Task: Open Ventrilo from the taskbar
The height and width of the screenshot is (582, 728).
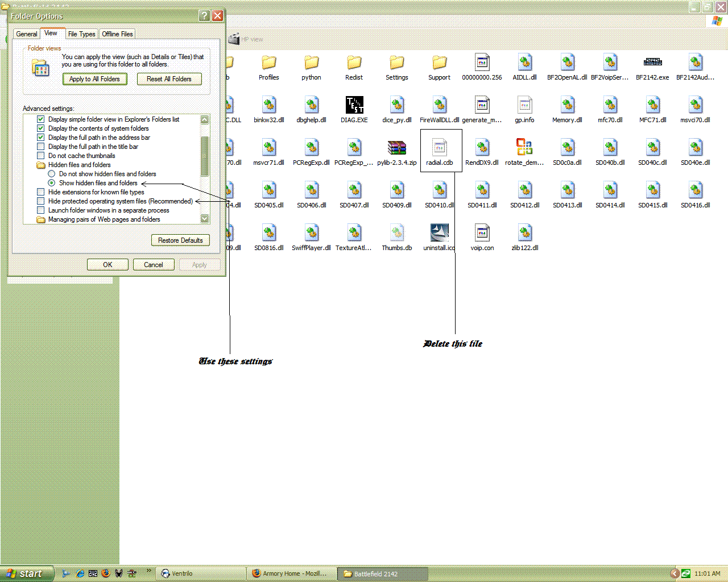Action: coord(201,573)
